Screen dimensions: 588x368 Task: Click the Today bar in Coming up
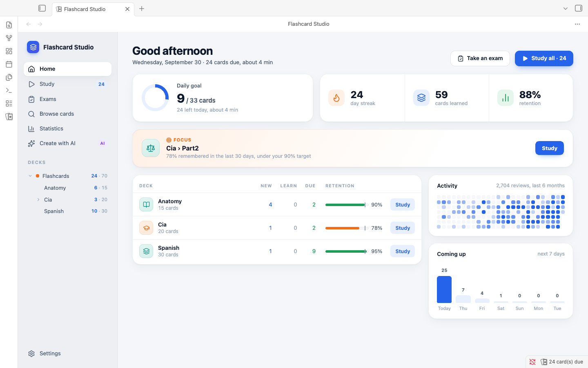point(444,289)
